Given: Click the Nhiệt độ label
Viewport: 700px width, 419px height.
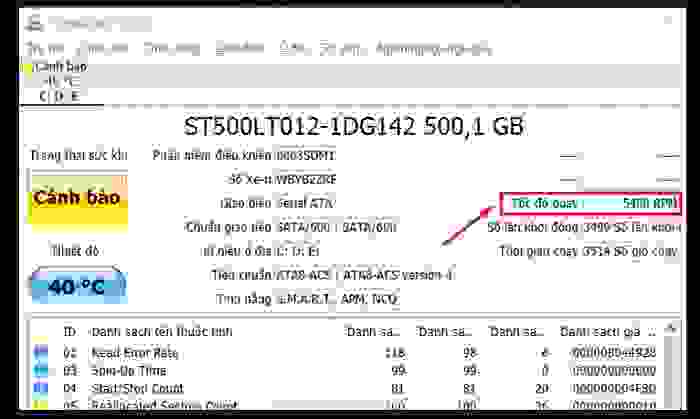Looking at the screenshot, I should [x=75, y=251].
